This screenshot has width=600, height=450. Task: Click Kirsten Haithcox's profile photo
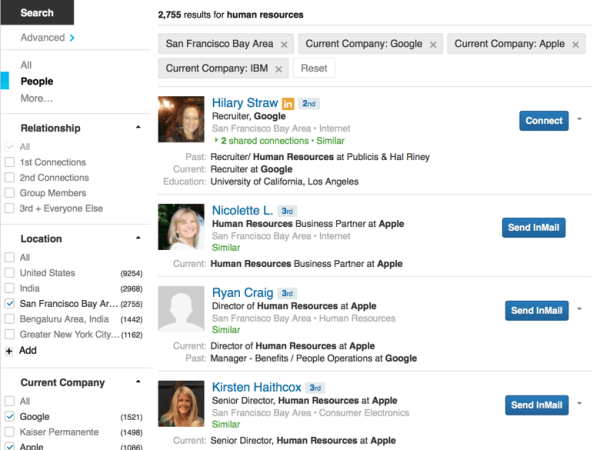tap(181, 404)
